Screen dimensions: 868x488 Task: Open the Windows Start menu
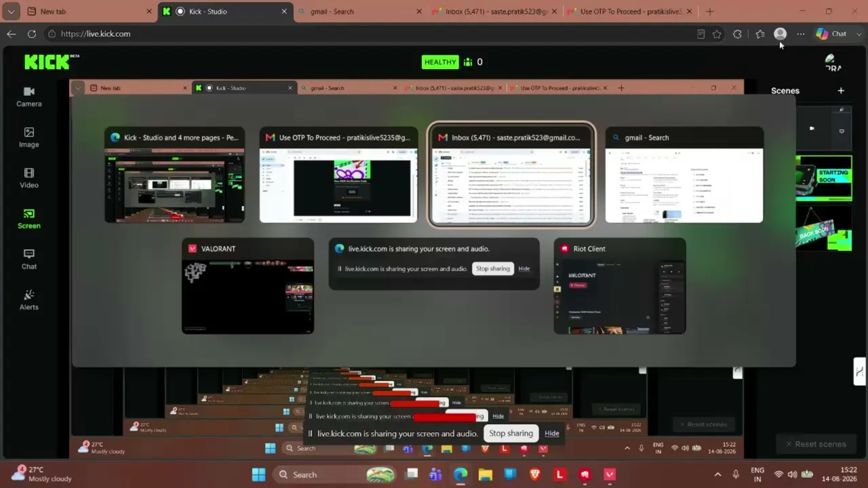pos(258,474)
